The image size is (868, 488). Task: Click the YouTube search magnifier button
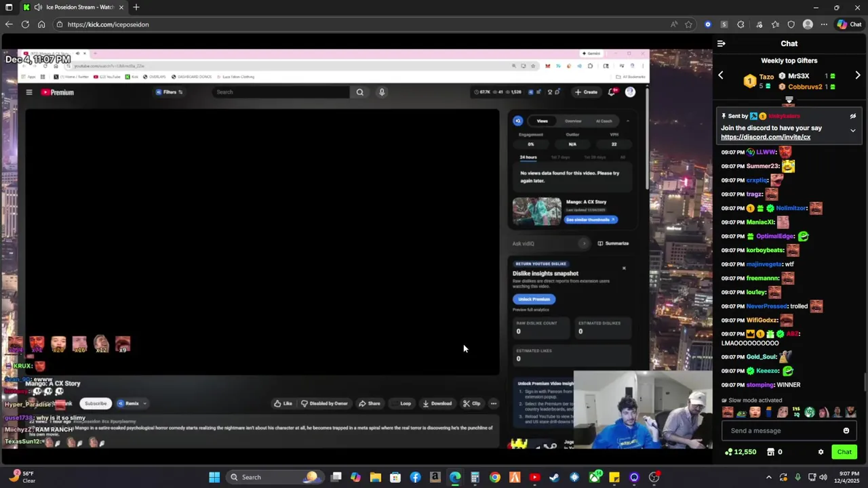tap(360, 92)
